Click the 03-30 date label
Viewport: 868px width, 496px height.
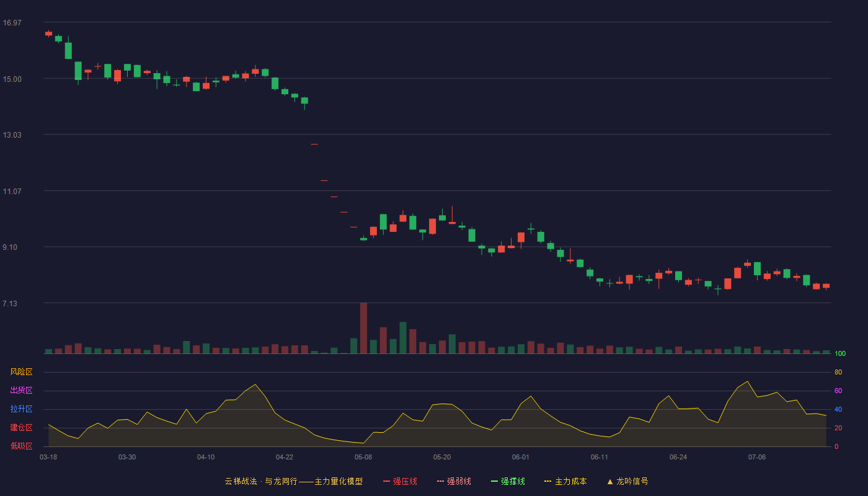[127, 457]
